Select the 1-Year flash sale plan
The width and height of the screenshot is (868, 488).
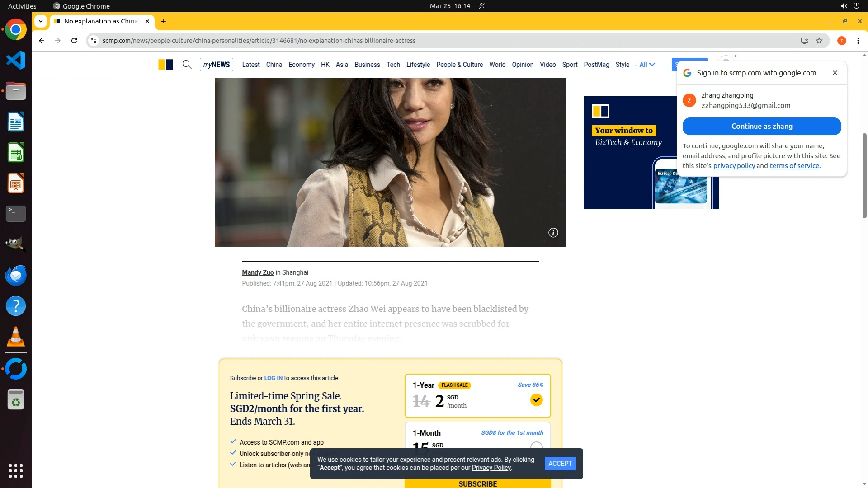(x=536, y=400)
